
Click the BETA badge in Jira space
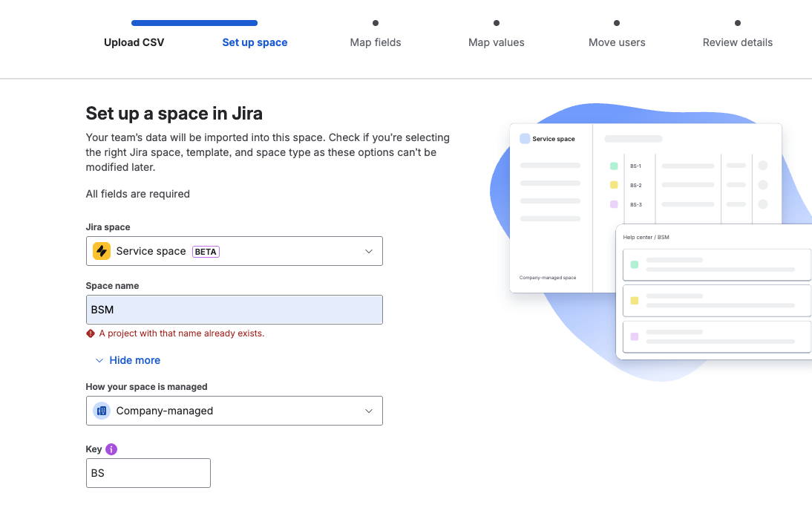click(206, 252)
